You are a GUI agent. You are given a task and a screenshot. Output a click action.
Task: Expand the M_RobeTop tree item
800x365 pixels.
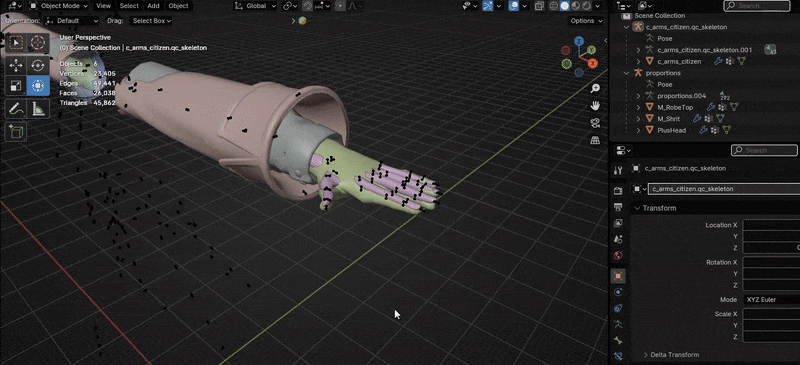coord(638,107)
